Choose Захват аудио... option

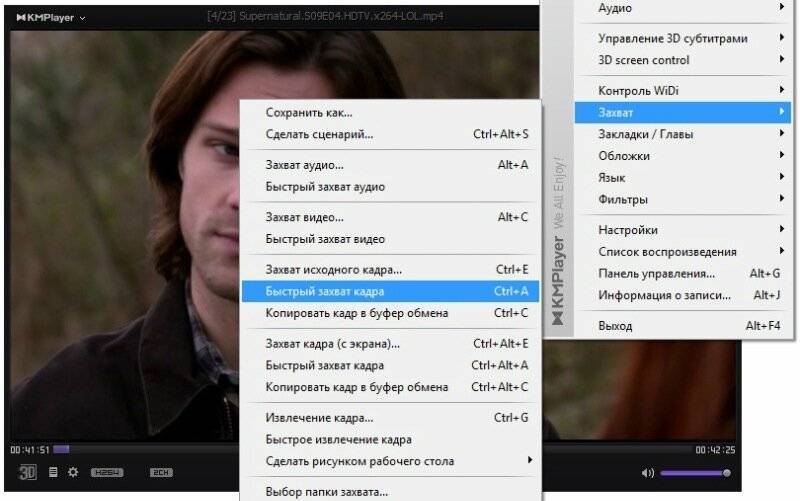391,165
